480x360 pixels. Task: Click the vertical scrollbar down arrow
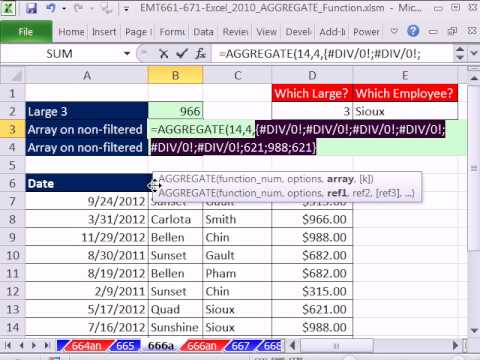tap(474, 330)
